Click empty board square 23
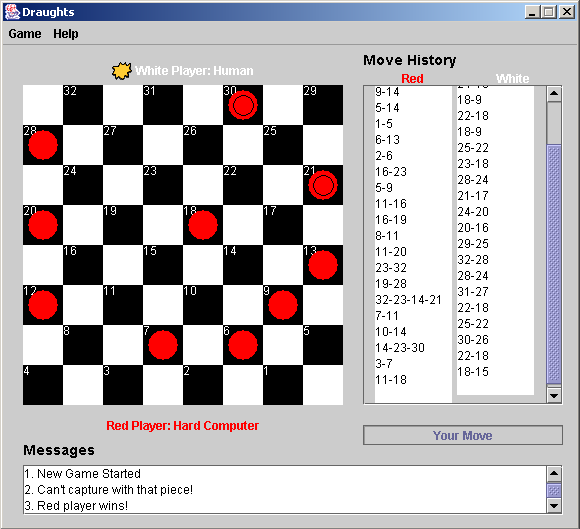 click(x=163, y=185)
